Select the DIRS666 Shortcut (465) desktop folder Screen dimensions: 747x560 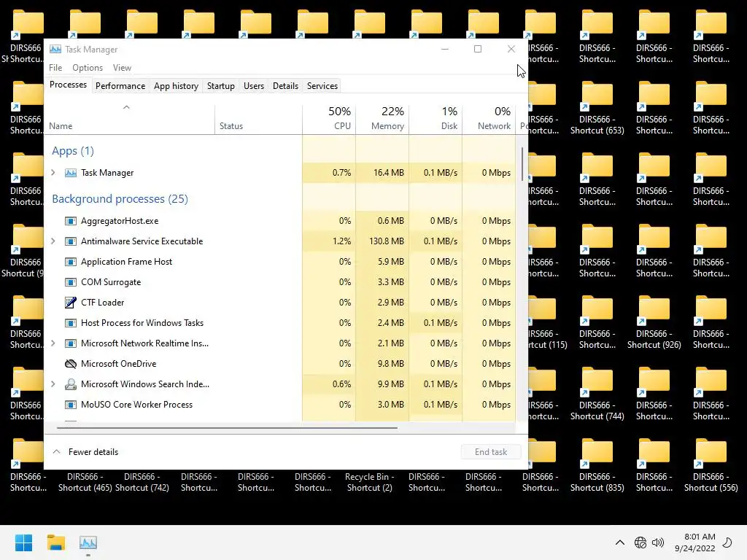tap(85, 482)
